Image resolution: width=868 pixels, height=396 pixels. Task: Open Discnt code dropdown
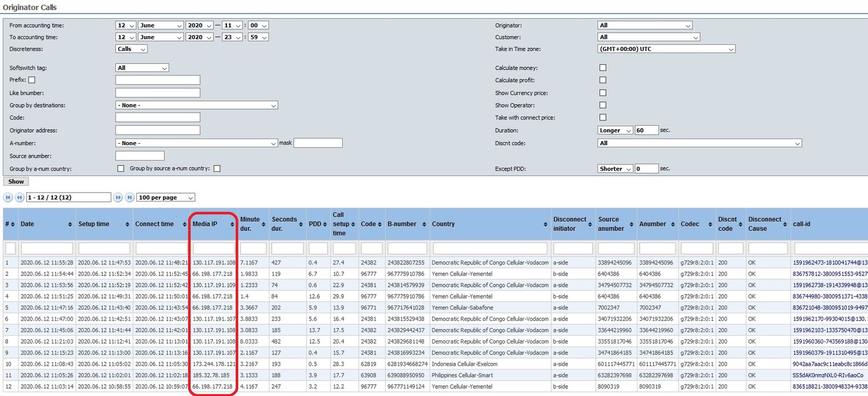(700, 143)
